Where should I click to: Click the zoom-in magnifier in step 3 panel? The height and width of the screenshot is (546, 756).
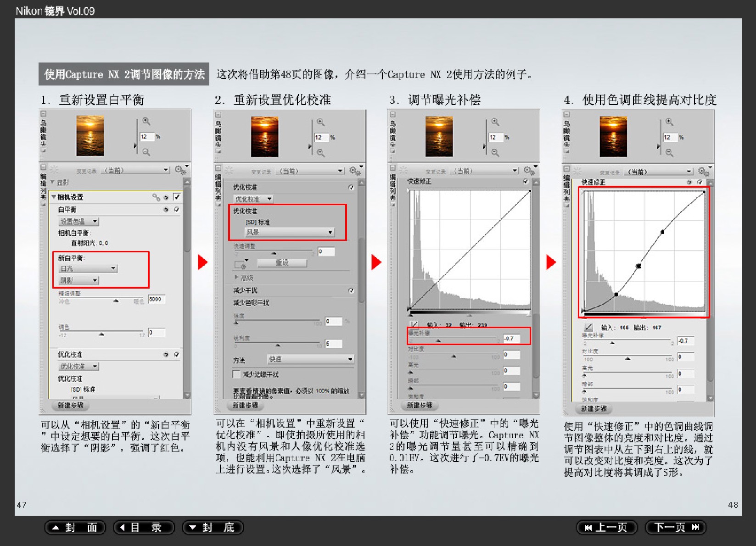[x=495, y=122]
